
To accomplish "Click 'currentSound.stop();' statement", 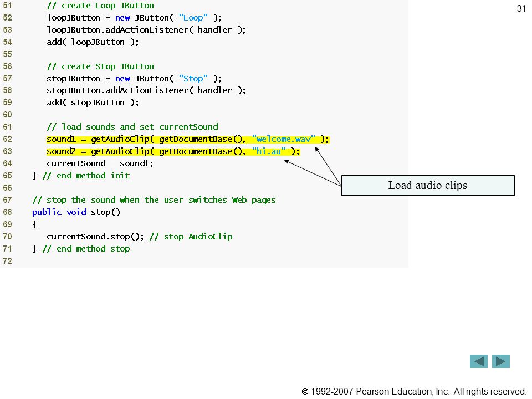I will click(x=95, y=237).
